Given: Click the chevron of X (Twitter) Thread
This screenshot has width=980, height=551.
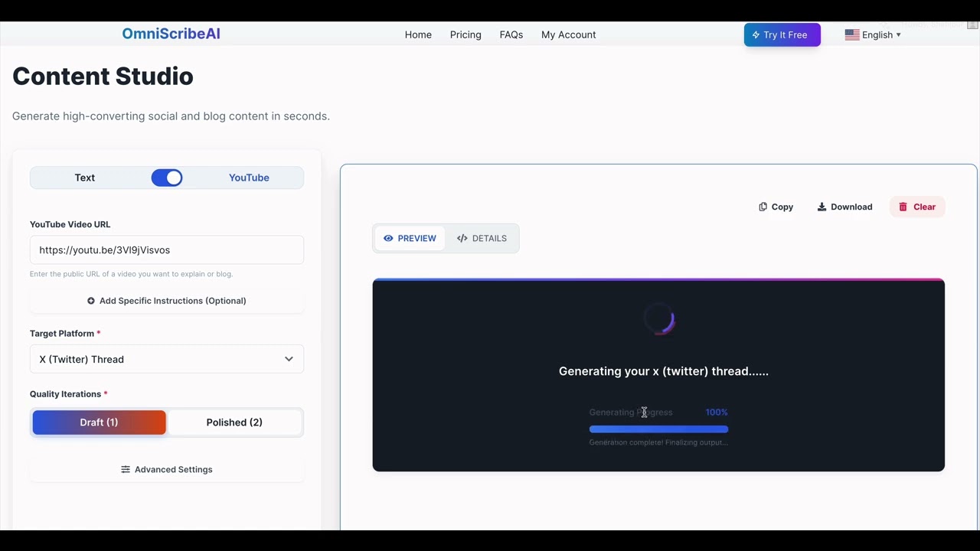Looking at the screenshot, I should [289, 359].
